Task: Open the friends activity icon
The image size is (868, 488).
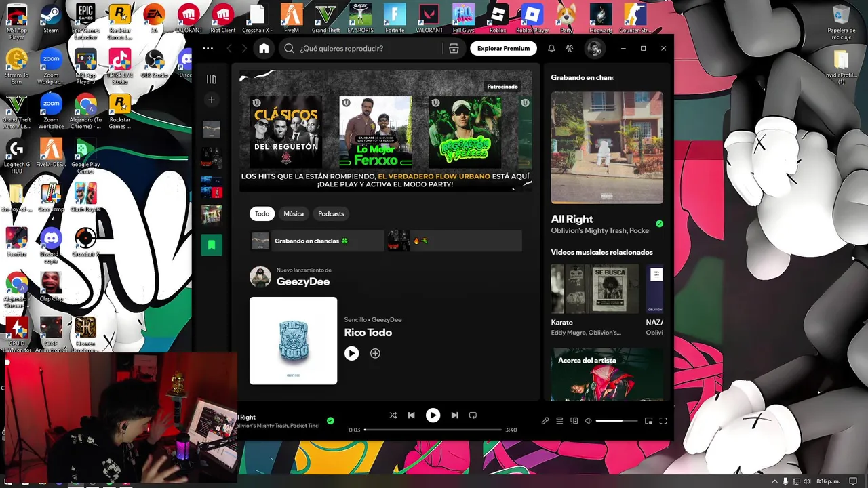Action: [x=570, y=48]
